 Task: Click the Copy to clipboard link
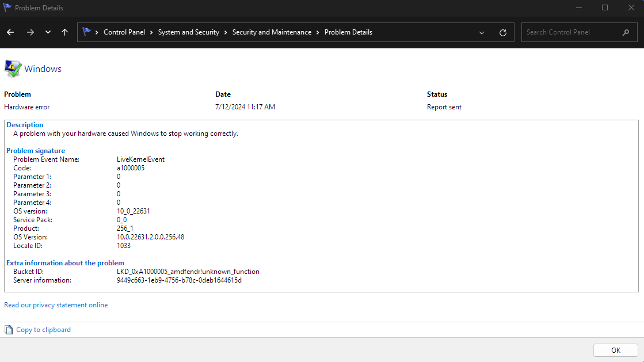pos(44,330)
